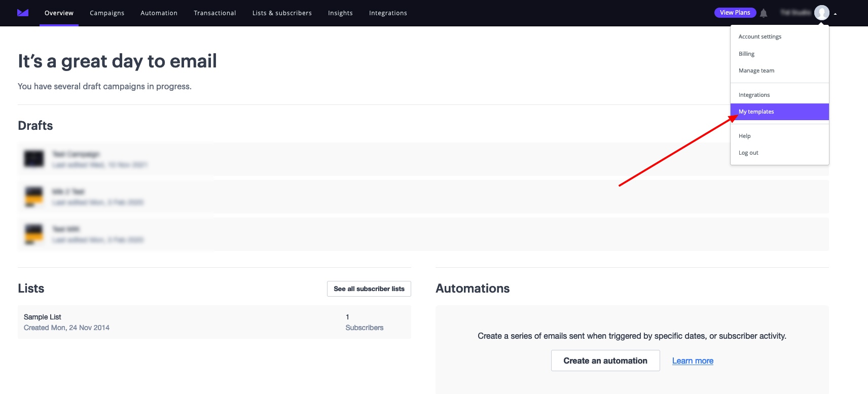Open the Insights tab
Screen dimensions: 868x394
coord(340,13)
